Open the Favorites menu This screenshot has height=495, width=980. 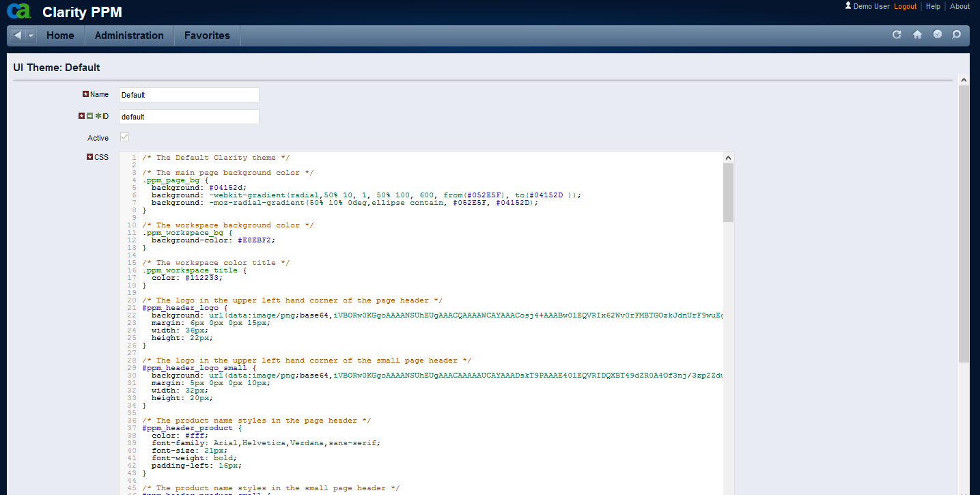(x=207, y=36)
